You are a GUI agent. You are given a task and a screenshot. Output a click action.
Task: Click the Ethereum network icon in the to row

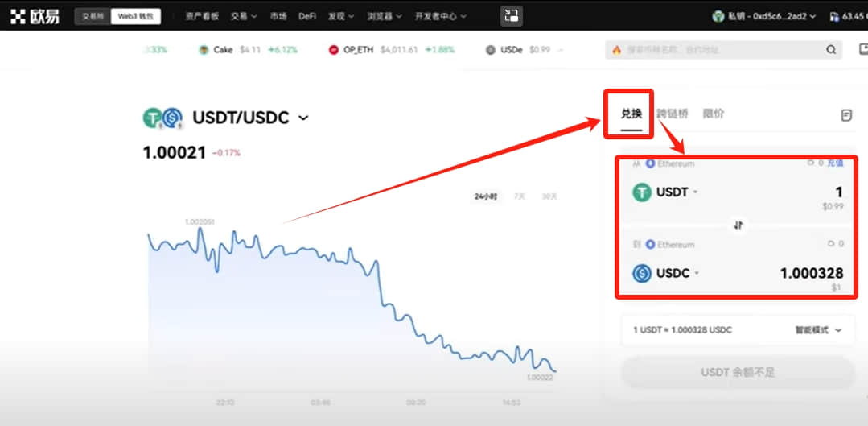(x=650, y=244)
